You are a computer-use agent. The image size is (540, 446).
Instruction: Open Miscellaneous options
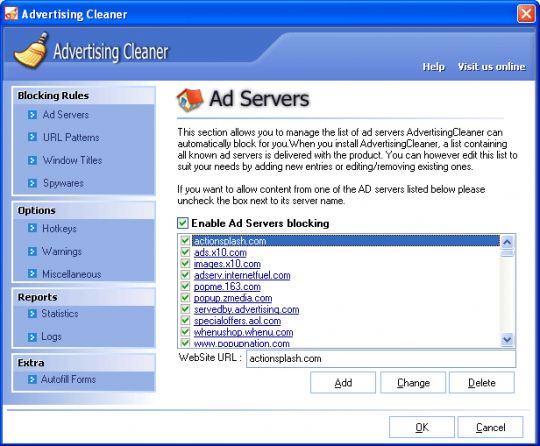click(x=72, y=274)
